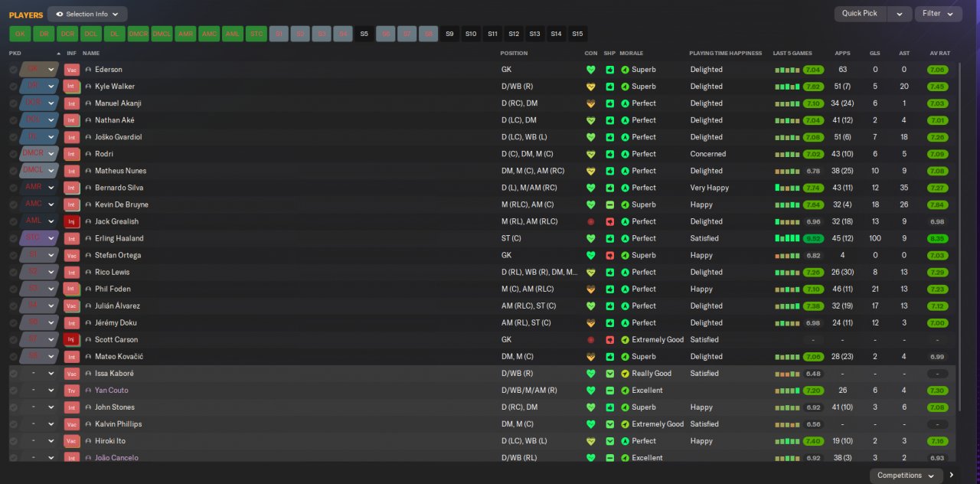The image size is (980, 484).
Task: Select the S15 substitute slot chip
Action: (x=577, y=34)
